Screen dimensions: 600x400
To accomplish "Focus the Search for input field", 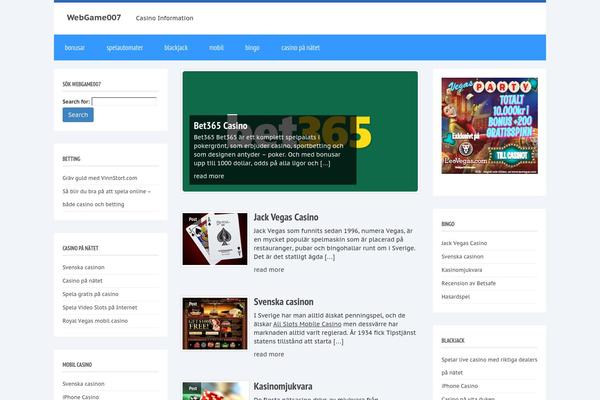I will tap(124, 101).
